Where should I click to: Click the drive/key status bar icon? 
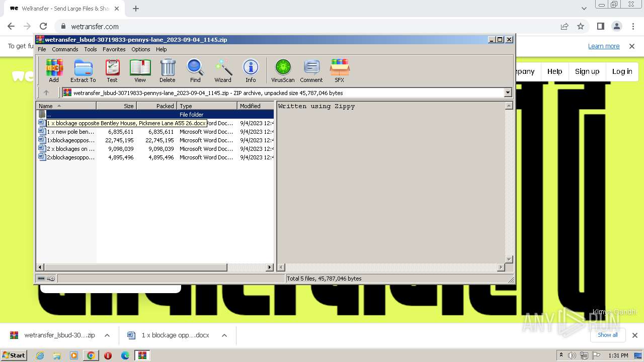click(x=46, y=279)
